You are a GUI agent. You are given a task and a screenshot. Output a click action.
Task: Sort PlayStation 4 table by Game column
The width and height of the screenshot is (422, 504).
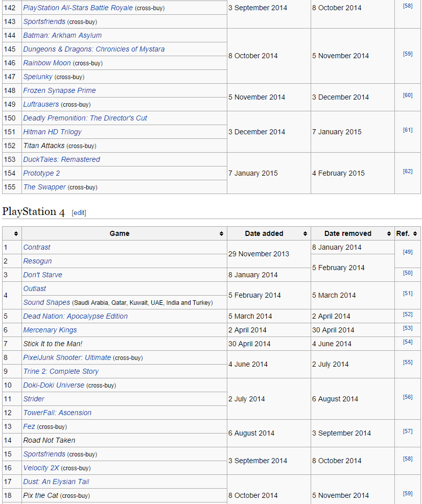[221, 234]
